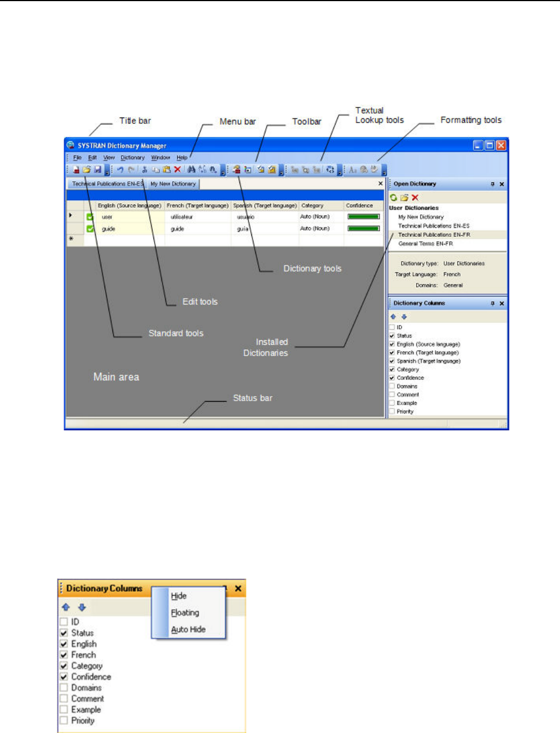Switch to 'Technical Publications EN-ES' tab
Viewport: 560px width, 733px height.
tap(107, 184)
